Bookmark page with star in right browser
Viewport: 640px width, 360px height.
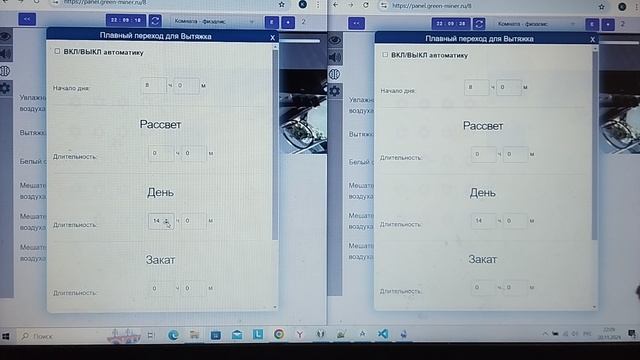click(x=602, y=7)
